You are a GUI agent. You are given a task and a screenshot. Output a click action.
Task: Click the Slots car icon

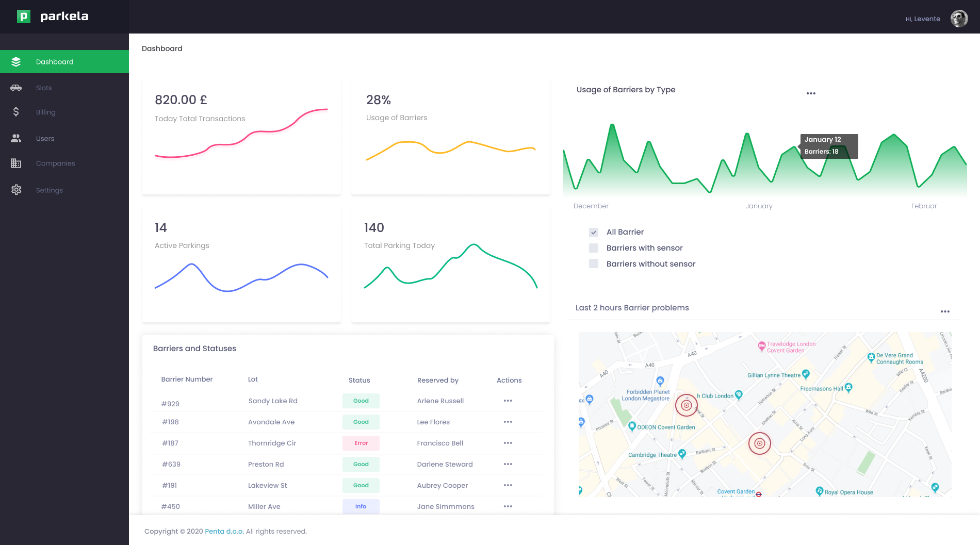[16, 88]
